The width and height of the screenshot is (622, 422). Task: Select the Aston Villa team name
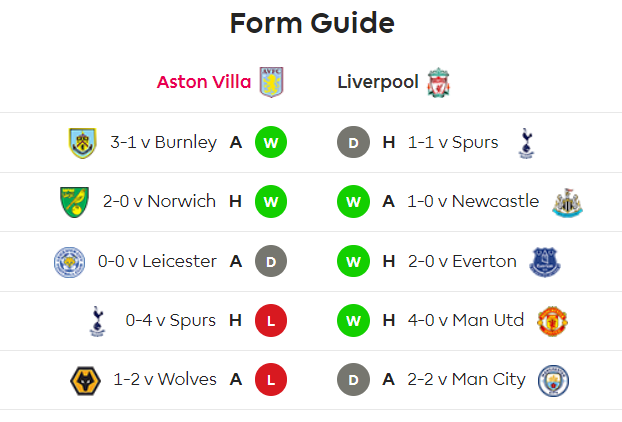point(204,82)
